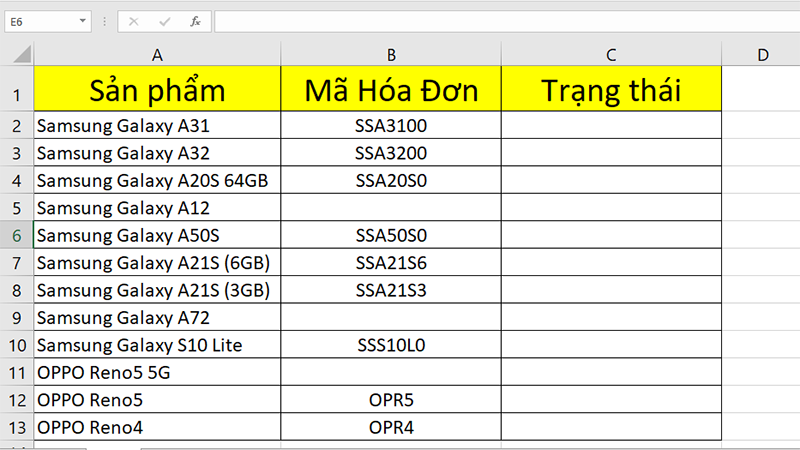Select row 6 header
Screen dimensions: 800x450
(17, 236)
